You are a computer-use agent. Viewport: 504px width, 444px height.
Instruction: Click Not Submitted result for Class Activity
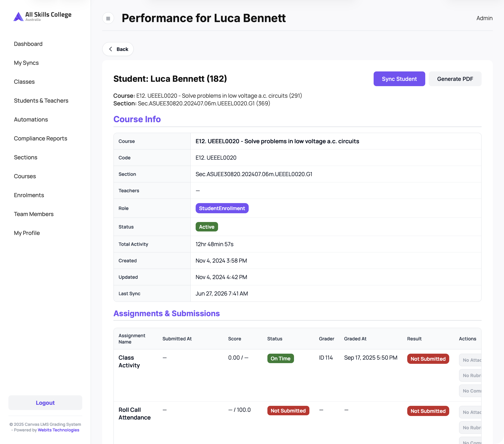(428, 359)
